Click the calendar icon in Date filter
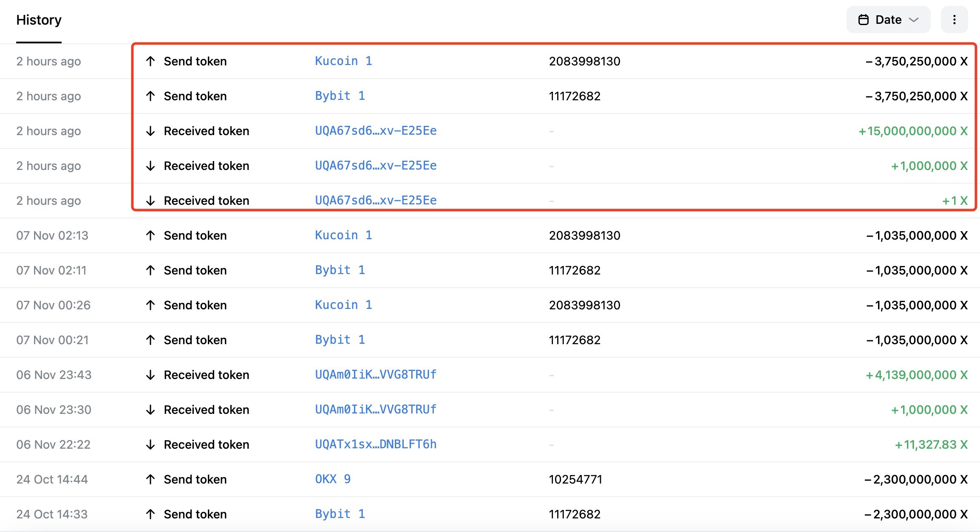Screen dimensions: 980x532 (x=863, y=20)
